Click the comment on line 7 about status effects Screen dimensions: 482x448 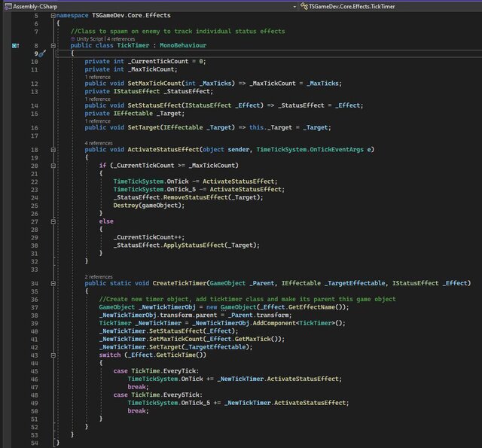[x=178, y=31]
